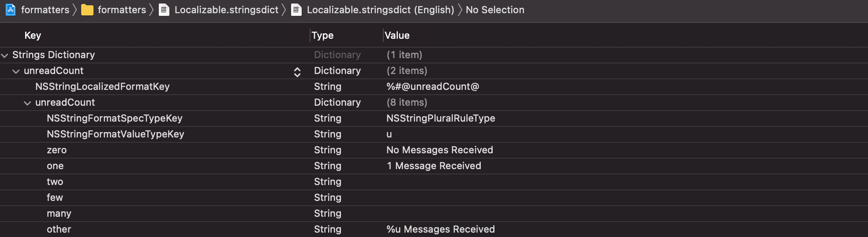Collapse the nested unreadCount dictionary (8 items)
Image resolution: width=868 pixels, height=237 pixels.
click(x=27, y=103)
